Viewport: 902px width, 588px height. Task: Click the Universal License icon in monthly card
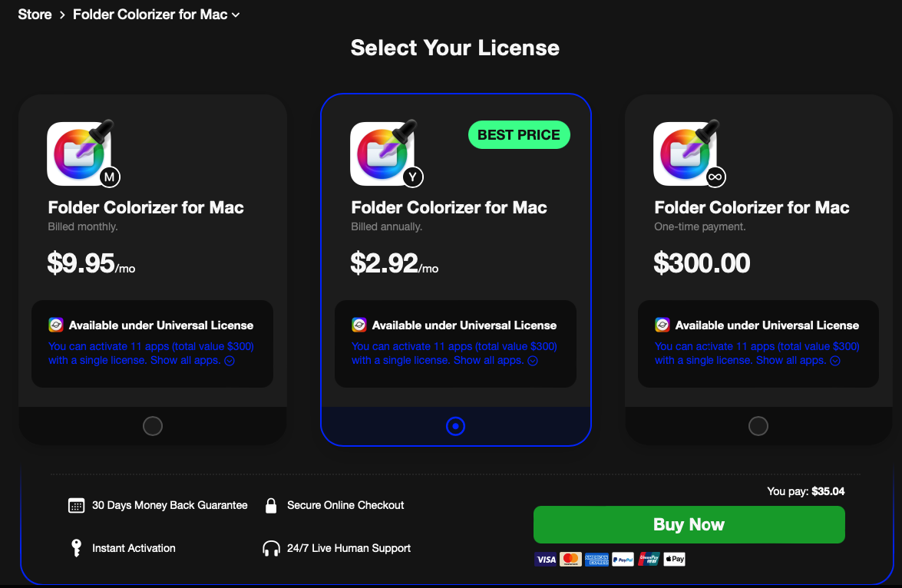click(x=56, y=325)
